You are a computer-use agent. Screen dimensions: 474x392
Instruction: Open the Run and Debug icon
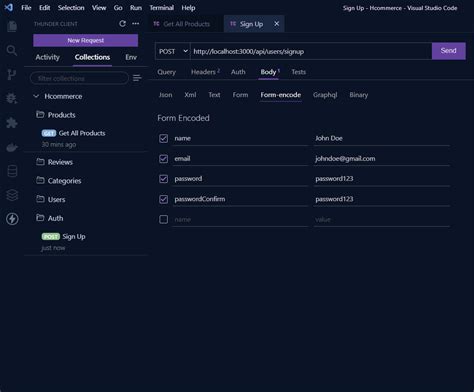point(12,98)
